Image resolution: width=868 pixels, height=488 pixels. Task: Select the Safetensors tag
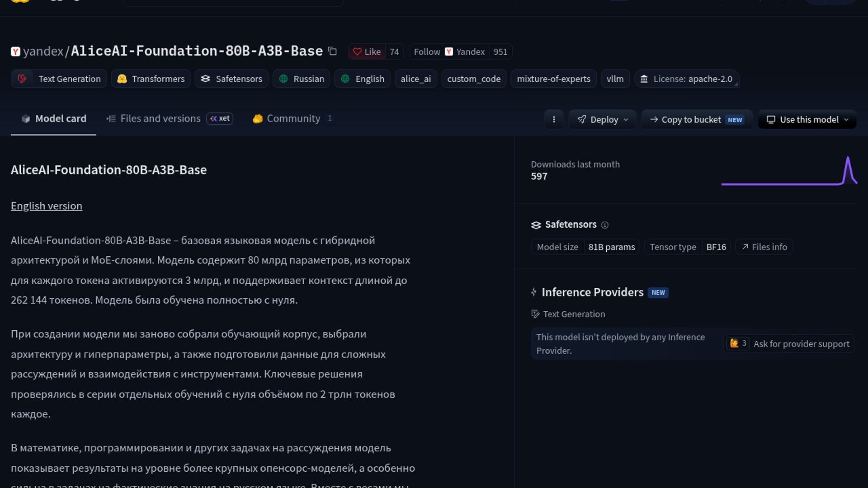231,79
